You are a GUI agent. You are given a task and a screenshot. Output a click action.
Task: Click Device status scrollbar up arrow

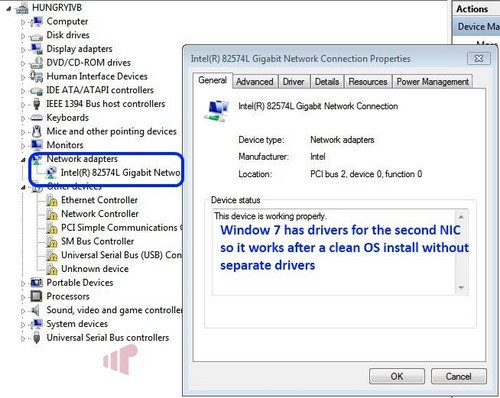point(461,217)
